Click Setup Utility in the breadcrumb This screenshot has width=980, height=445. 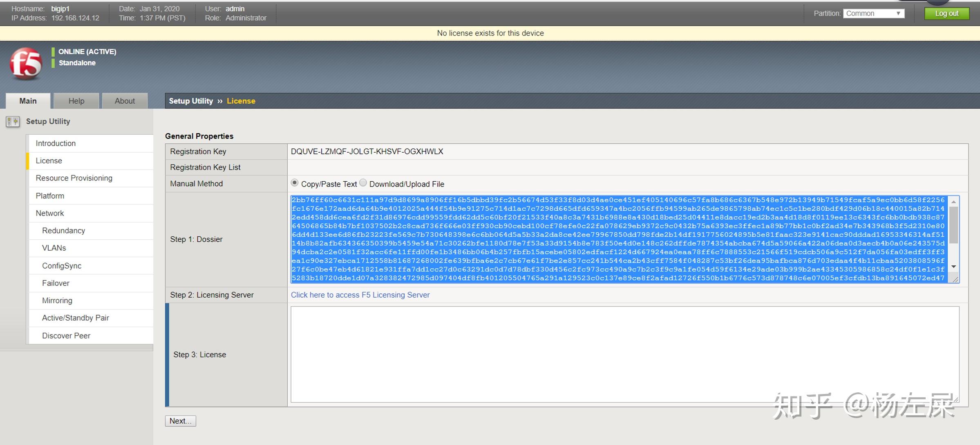pos(191,101)
